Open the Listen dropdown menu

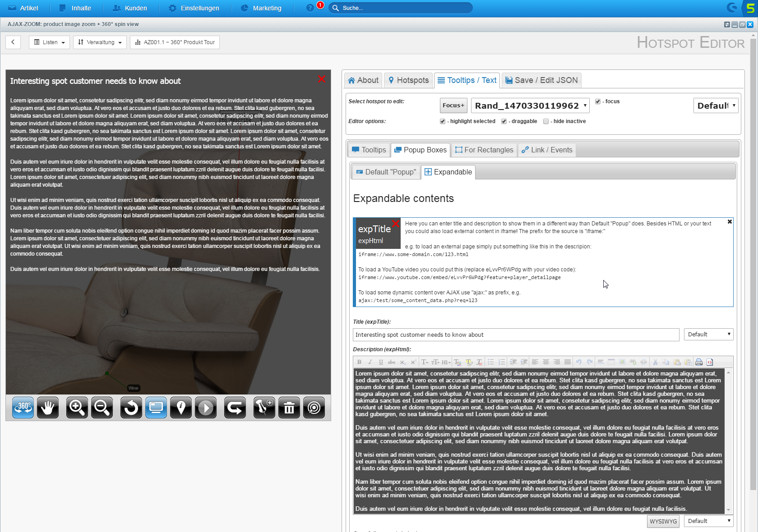[49, 42]
